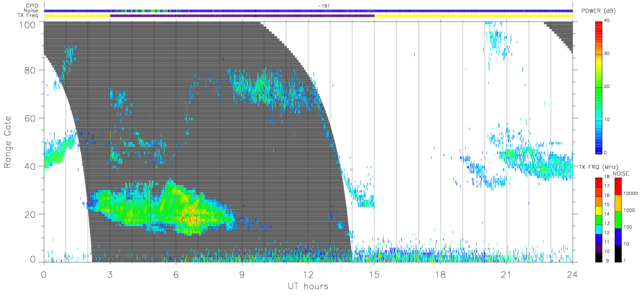This screenshot has height=297, width=644.
Task: Click the 80 label on Range Gate axis
Action: [29, 70]
